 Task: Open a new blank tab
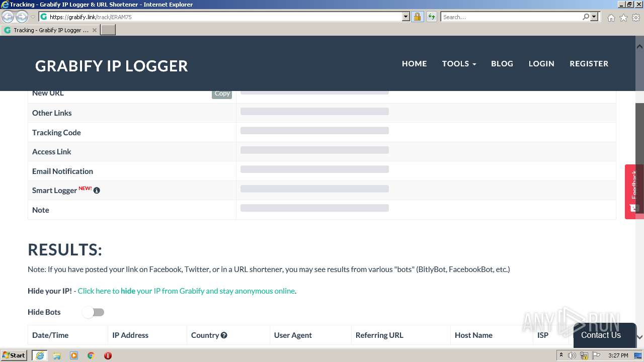pos(108,30)
